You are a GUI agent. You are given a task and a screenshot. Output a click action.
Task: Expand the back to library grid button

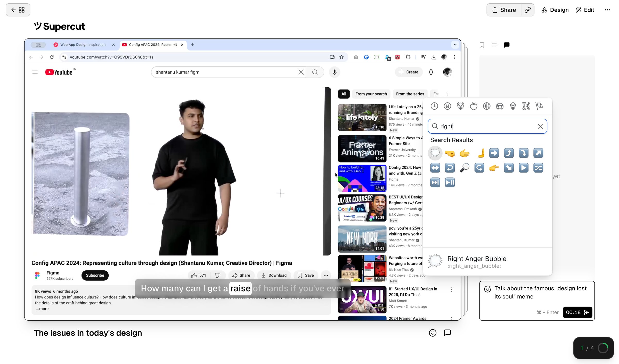(18, 10)
